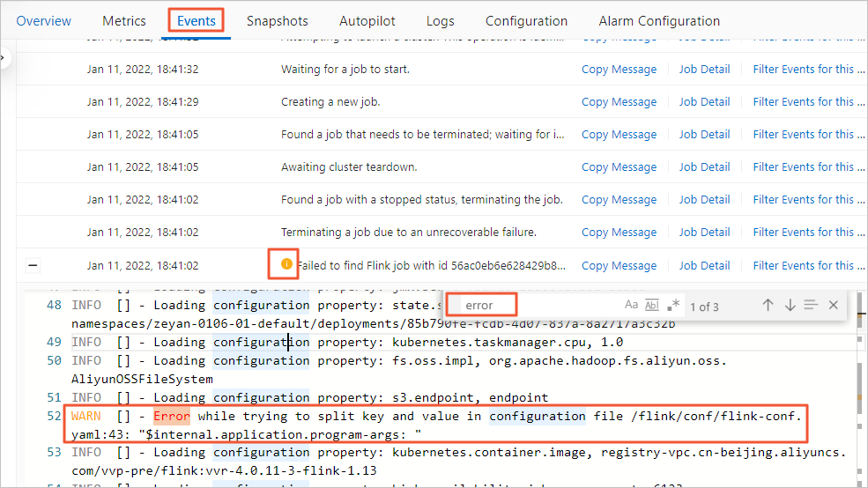
Task: Copy Message for 'Creating a new job' event
Action: tap(619, 102)
